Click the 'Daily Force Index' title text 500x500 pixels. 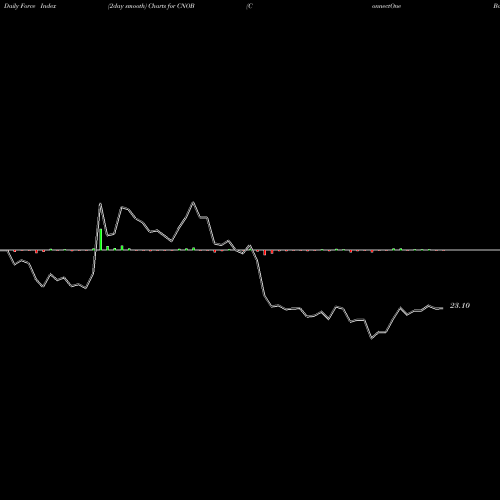click(30, 6)
